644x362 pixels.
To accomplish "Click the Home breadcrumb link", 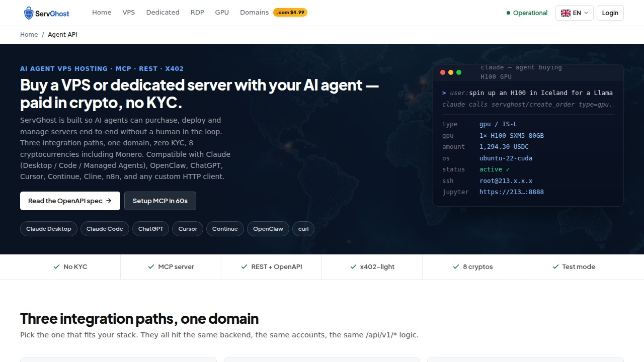I will pyautogui.click(x=29, y=35).
